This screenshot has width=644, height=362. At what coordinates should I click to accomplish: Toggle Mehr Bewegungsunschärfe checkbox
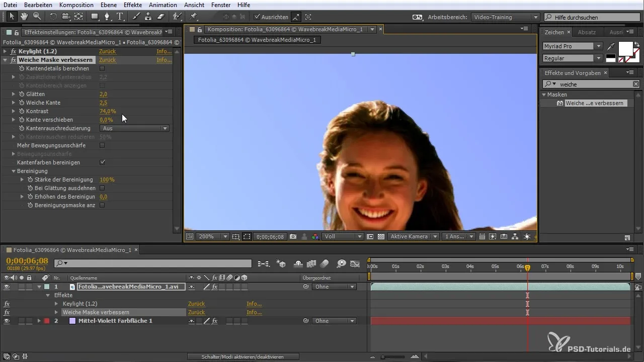[102, 145]
